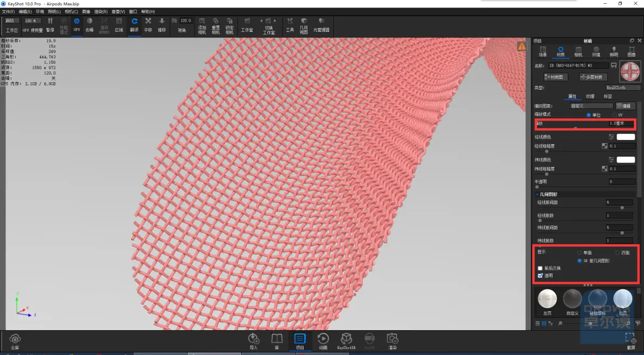Screen dimensions: 644x355
Task: Toggle the GPU mode icon
Action: point(76,25)
